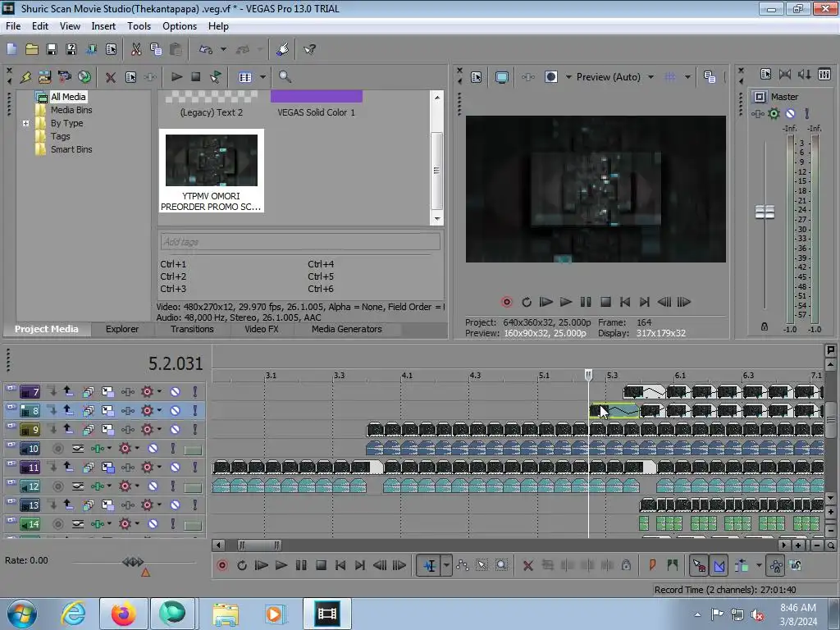Open the Overlays grid dropdown arrow in preview
This screenshot has height=630, width=840.
687,77
